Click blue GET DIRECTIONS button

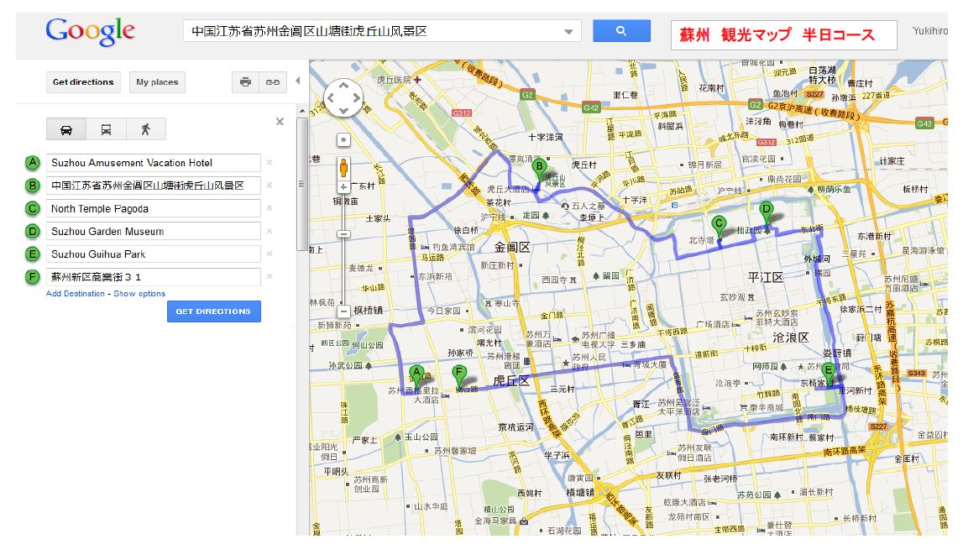(214, 311)
